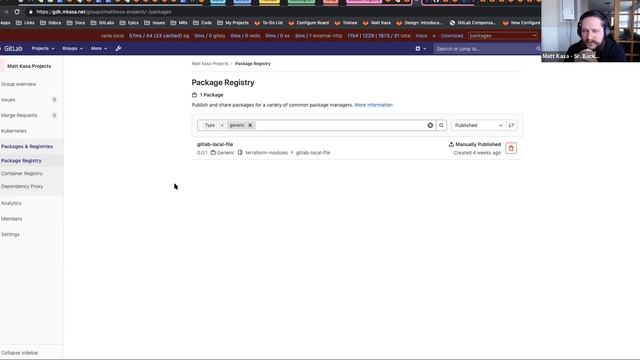Click the Type filter token
This screenshot has height=360, width=640.
pyautogui.click(x=210, y=125)
